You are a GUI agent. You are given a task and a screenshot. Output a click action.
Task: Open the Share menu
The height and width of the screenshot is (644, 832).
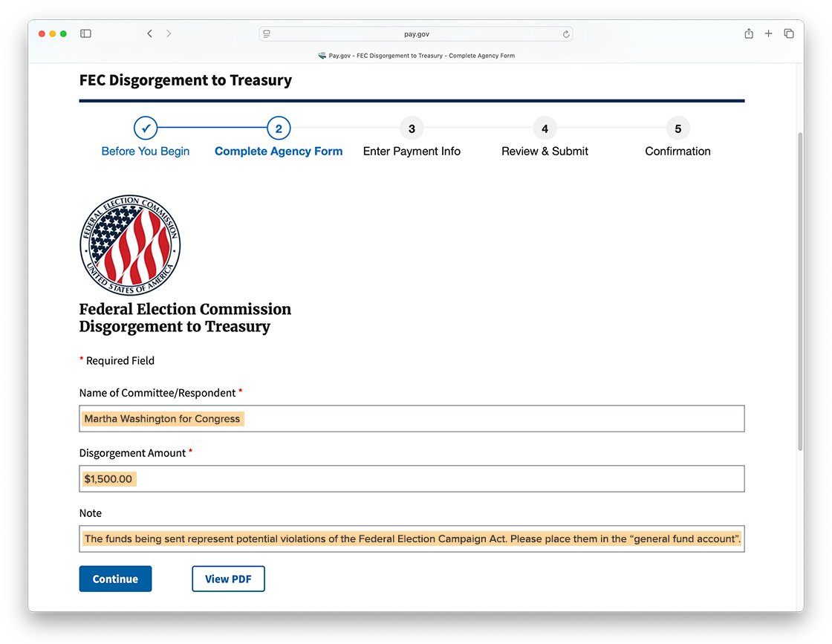749,33
